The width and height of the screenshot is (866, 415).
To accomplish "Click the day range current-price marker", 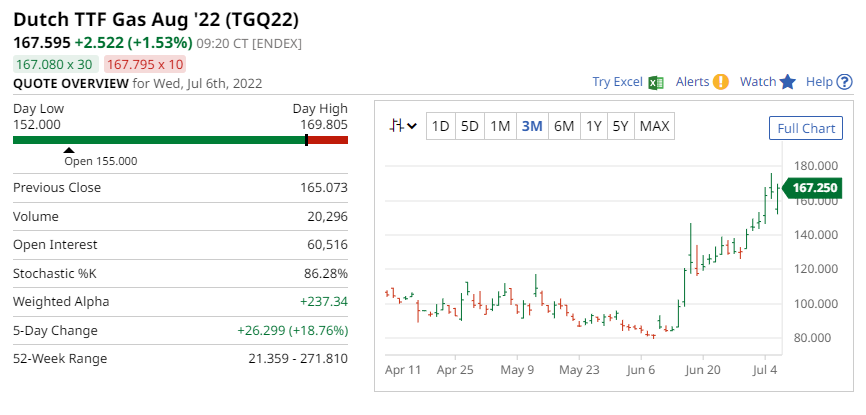I will tap(307, 140).
